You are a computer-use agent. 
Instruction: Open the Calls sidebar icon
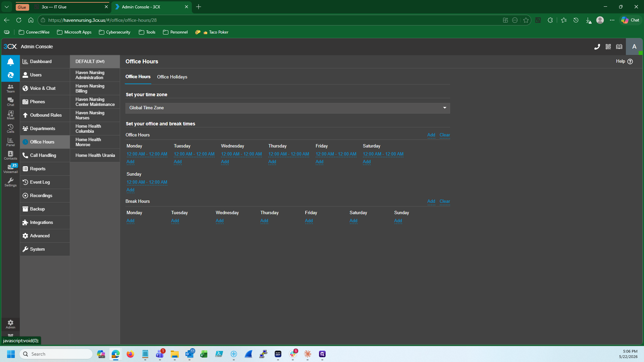[10, 129]
